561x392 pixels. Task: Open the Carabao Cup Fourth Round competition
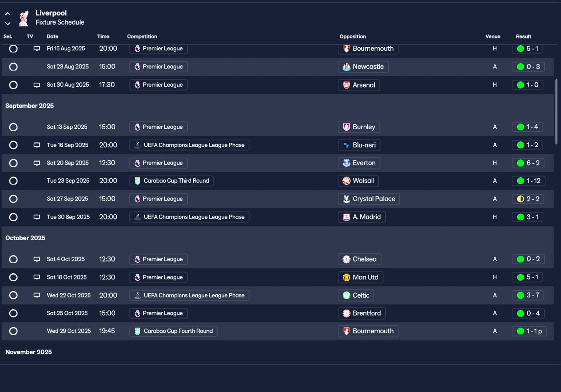click(x=173, y=331)
